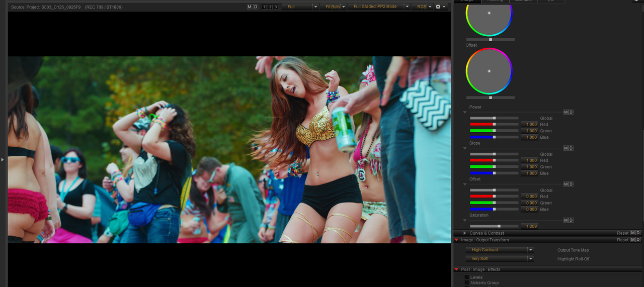644x287 pixels.
Task: Open the viewer gear settings menu
Action: tap(440, 7)
